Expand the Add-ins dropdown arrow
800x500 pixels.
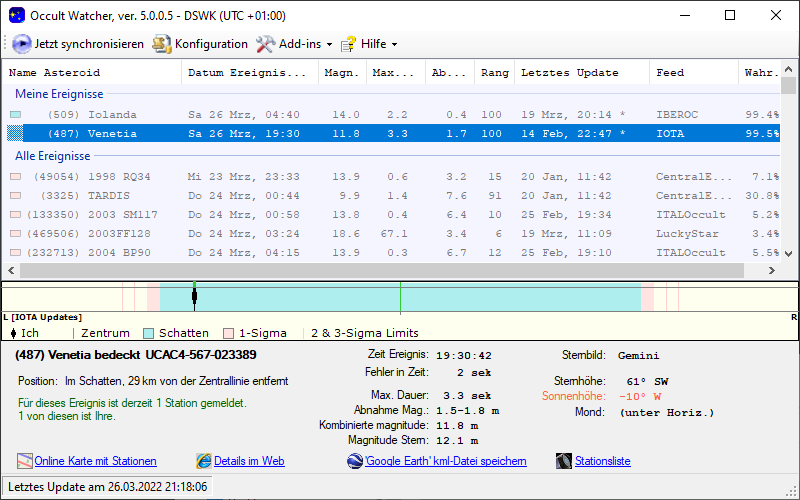[329, 45]
